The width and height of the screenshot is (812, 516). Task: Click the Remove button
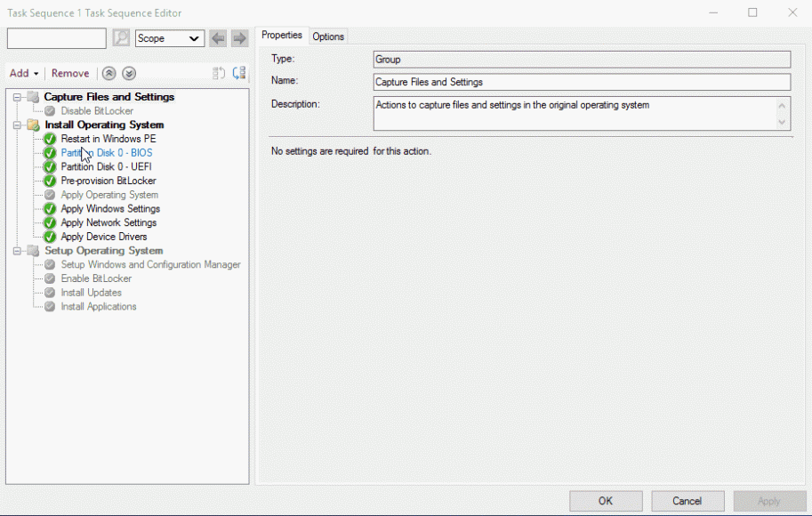pyautogui.click(x=70, y=73)
